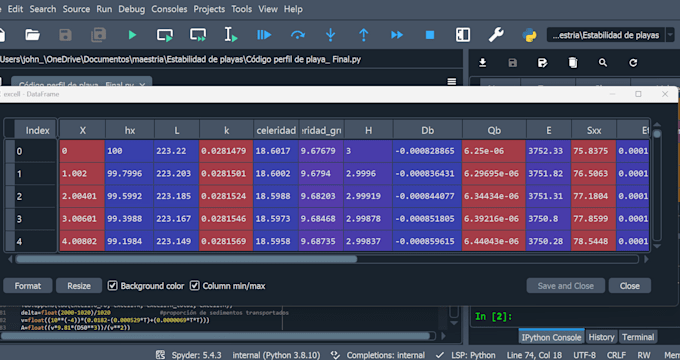680x360 pixels.
Task: Open the Tools menu
Action: pyautogui.click(x=242, y=9)
